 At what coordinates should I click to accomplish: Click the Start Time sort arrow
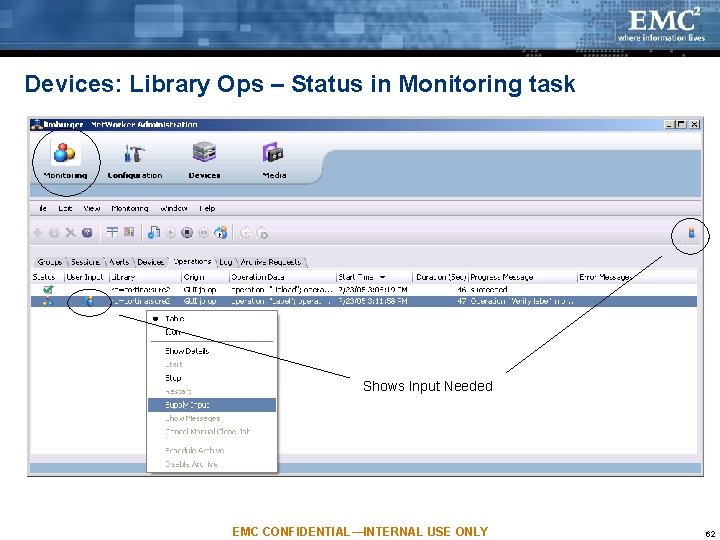[382, 277]
